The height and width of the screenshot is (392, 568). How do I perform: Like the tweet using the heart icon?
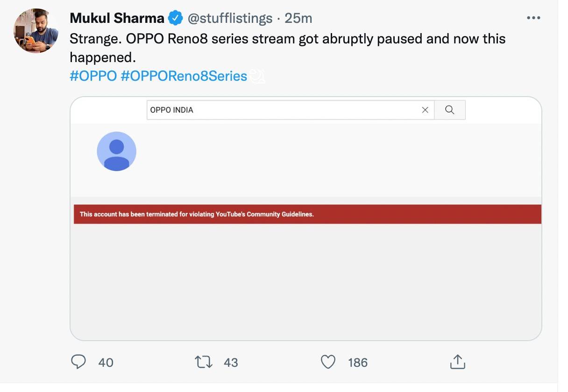pos(329,362)
